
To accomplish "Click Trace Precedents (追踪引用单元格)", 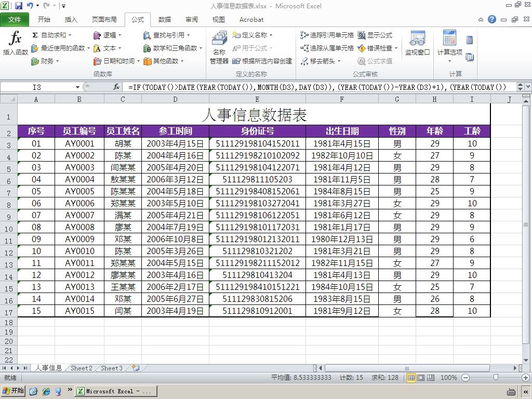I will (x=327, y=35).
